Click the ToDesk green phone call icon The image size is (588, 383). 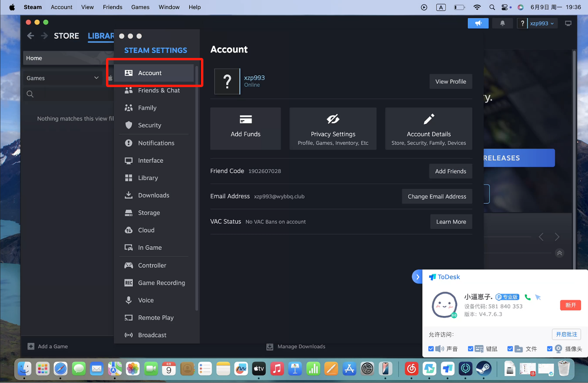[528, 297]
